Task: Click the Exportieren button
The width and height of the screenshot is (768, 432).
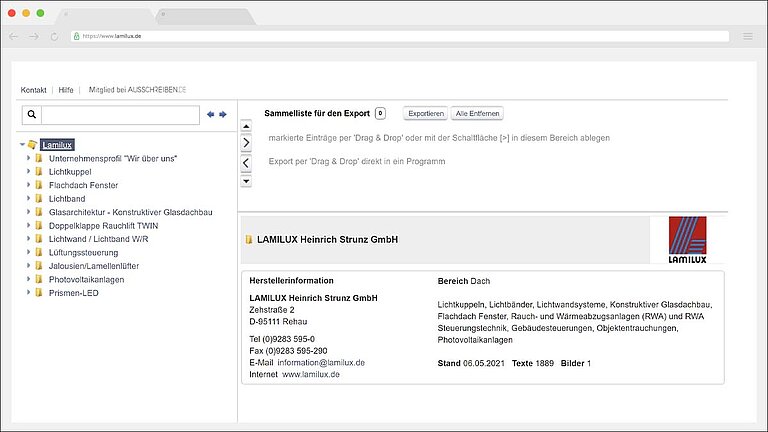Action: pyautogui.click(x=426, y=113)
